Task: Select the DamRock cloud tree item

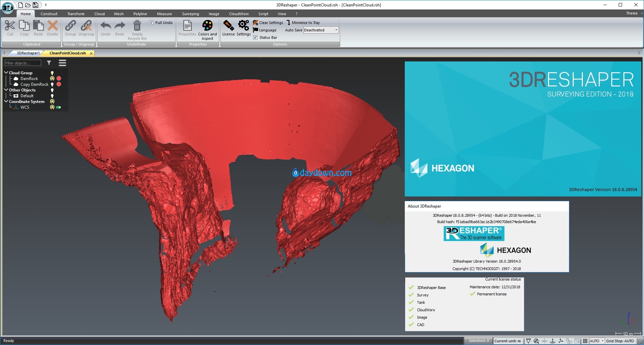Action: coord(29,79)
